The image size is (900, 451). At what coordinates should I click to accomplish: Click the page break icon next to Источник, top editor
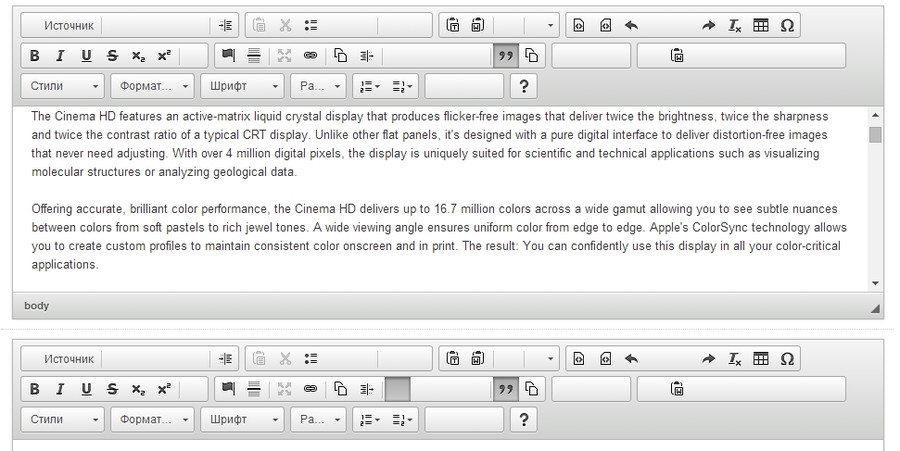coord(226,25)
